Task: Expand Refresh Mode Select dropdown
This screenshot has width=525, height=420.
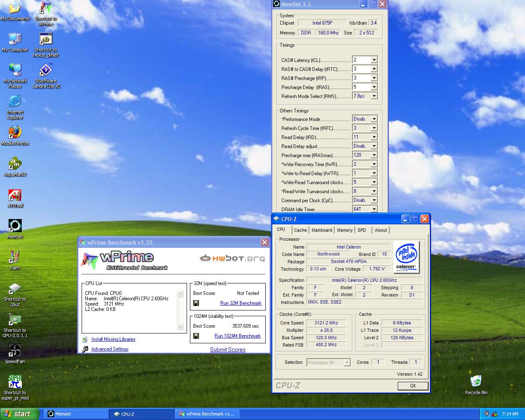Action: pos(374,96)
